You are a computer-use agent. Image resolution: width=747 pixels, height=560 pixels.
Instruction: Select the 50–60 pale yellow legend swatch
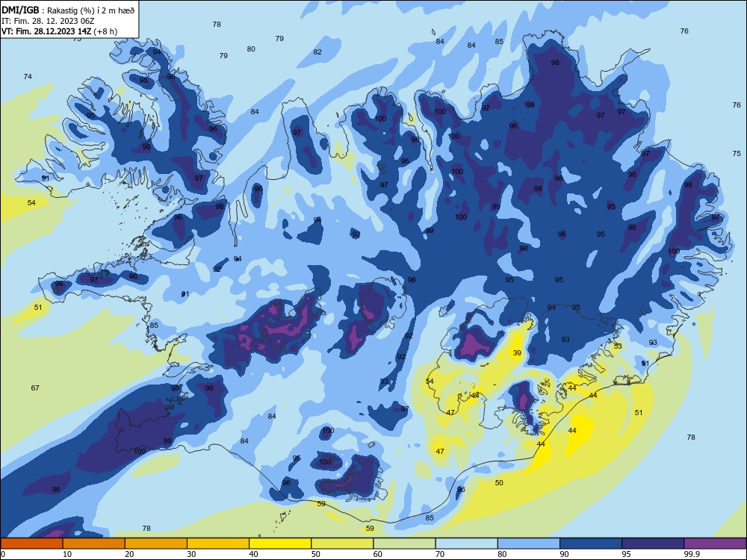pyautogui.click(x=342, y=544)
